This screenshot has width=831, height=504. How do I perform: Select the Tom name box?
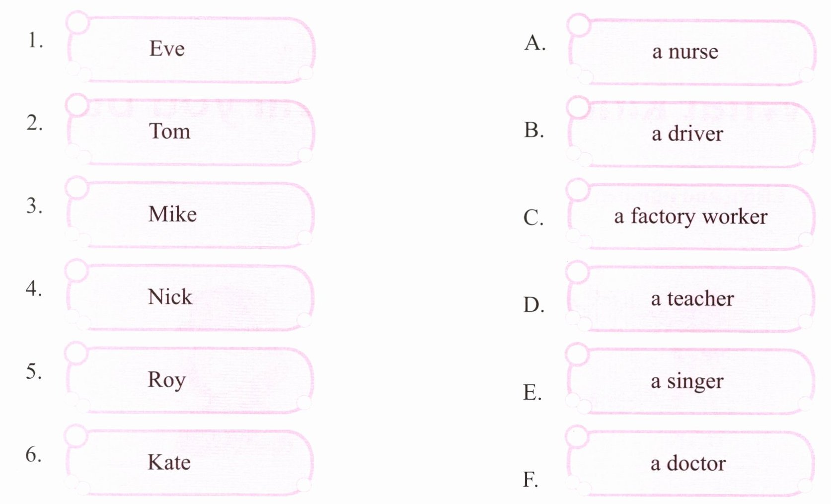(191, 132)
